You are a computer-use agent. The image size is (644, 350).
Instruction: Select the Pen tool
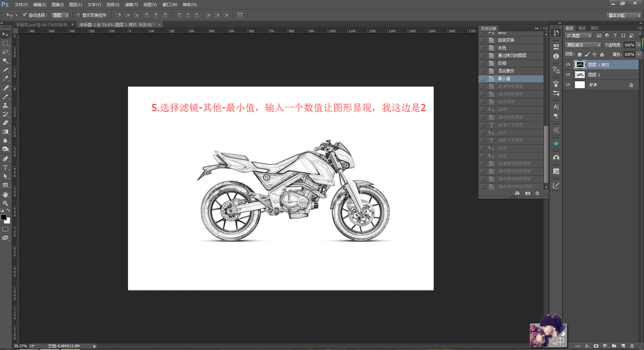[x=5, y=159]
